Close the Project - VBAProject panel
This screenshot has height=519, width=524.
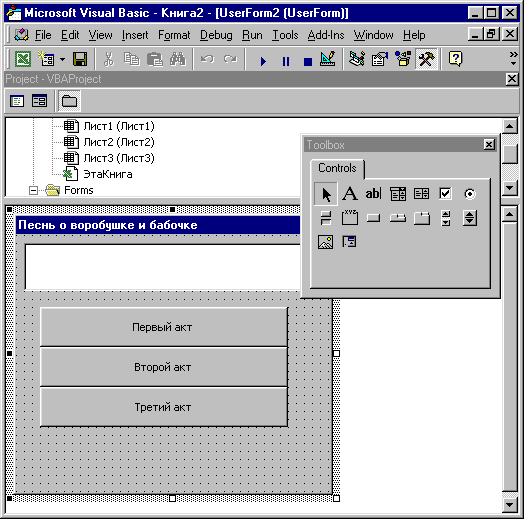tap(512, 79)
